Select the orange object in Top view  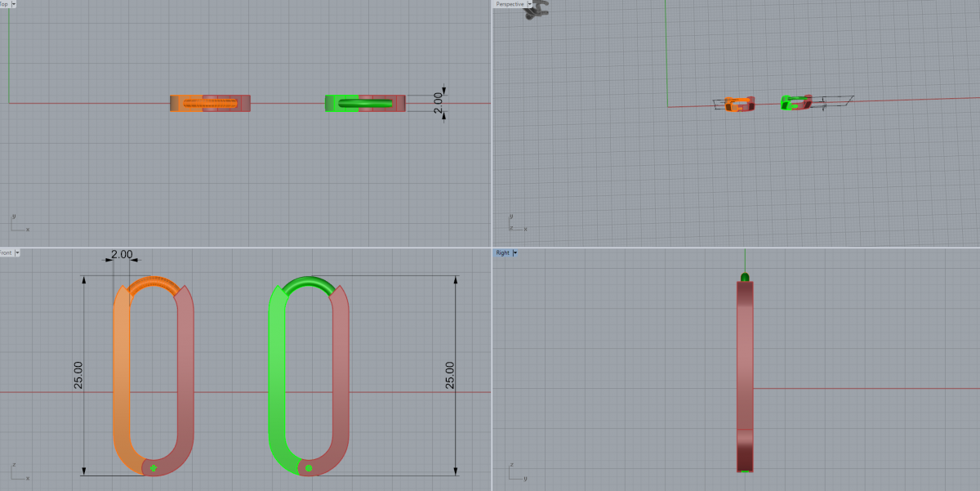(186, 103)
